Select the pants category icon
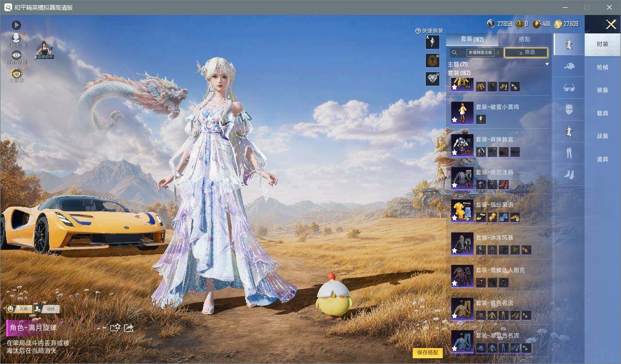Screen dimensions: 621x364 coord(569,153)
